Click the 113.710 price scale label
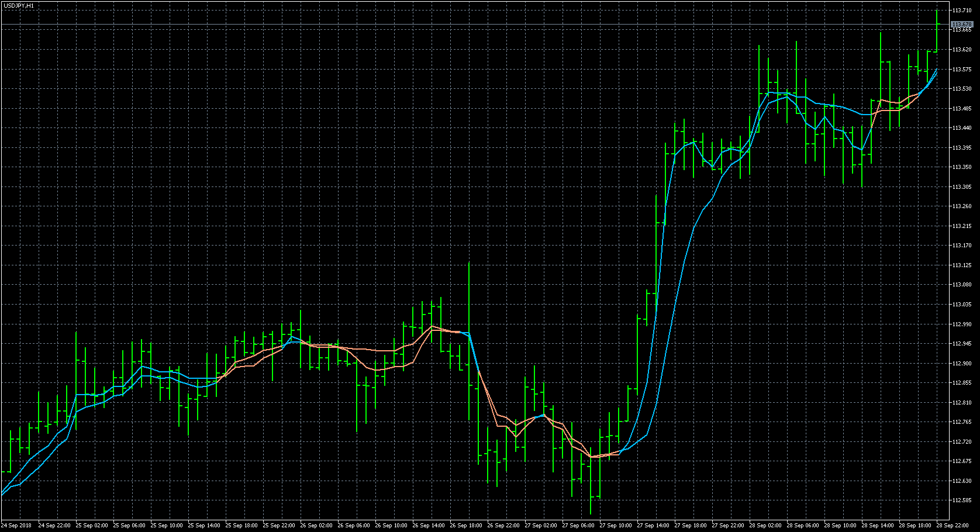This screenshot has width=980, height=532. tap(962, 11)
